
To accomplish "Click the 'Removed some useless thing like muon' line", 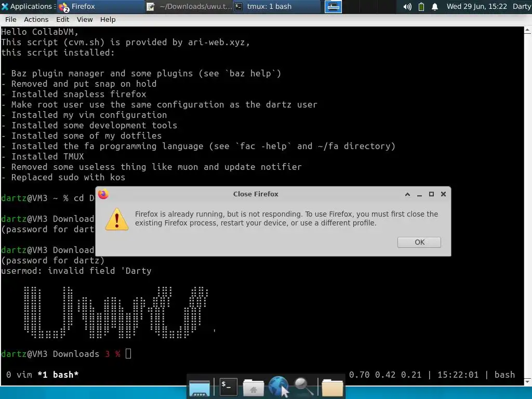I will [x=151, y=167].
